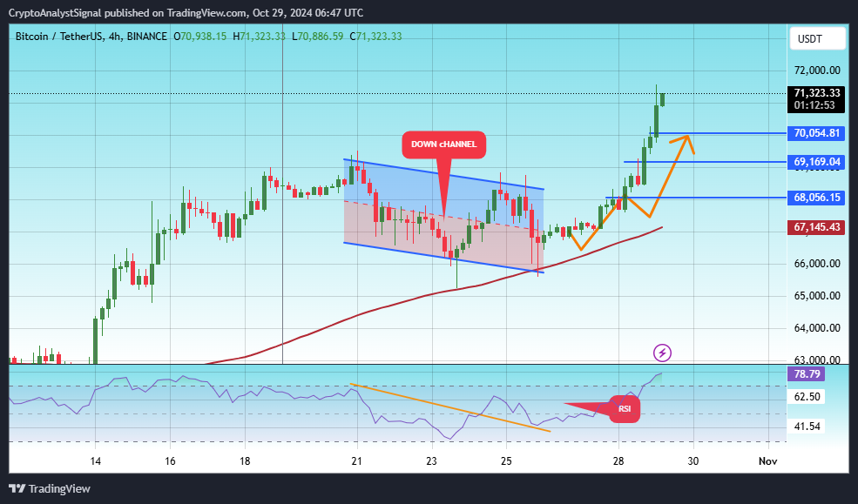Click date 28 on the time axis
858x504 pixels.
618,461
